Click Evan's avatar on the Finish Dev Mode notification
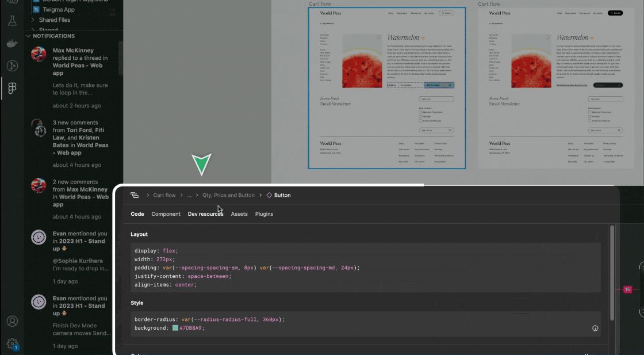 tap(39, 302)
